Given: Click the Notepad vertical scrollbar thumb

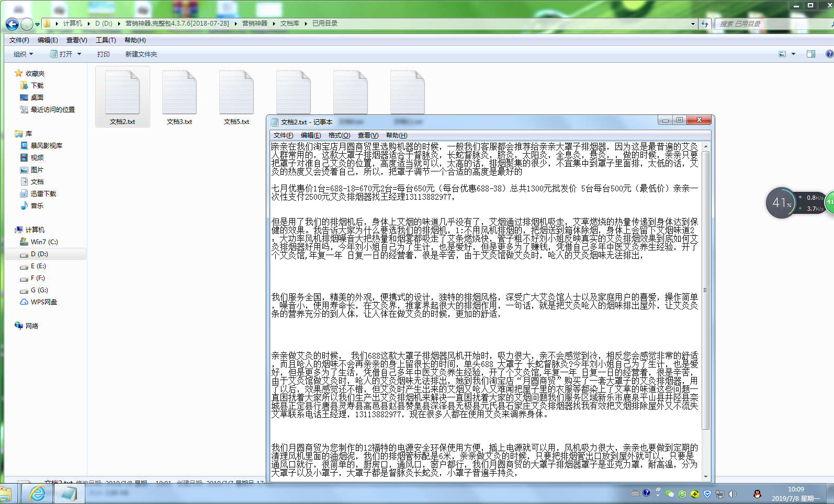Looking at the screenshot, I should click(705, 290).
